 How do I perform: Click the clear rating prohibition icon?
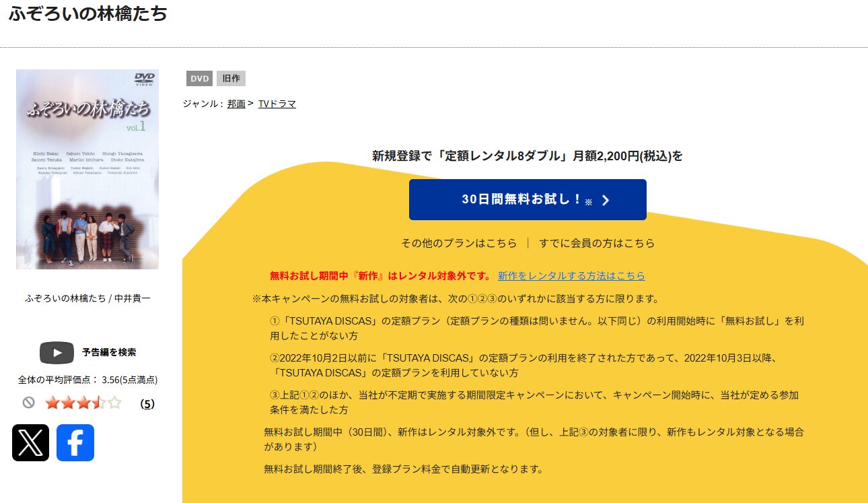pyautogui.click(x=28, y=403)
